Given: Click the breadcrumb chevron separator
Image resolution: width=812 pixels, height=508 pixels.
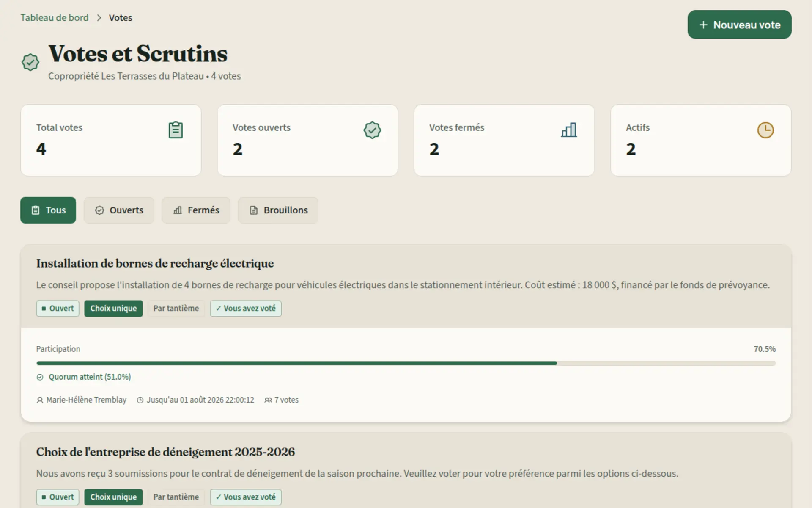Looking at the screenshot, I should click(x=99, y=18).
